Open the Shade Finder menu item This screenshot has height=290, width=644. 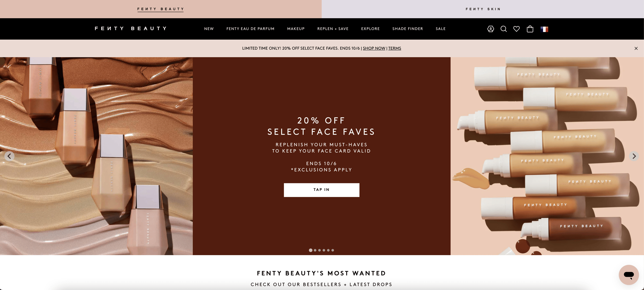point(408,29)
